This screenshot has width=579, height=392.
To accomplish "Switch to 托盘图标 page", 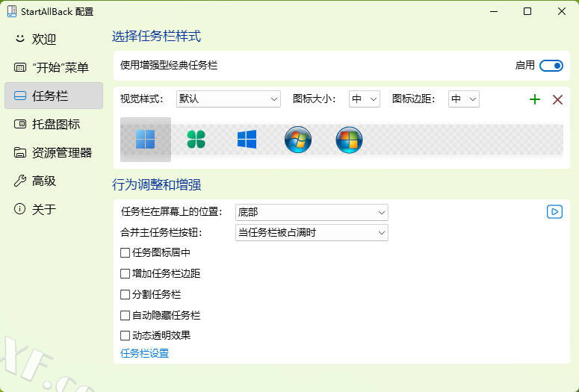I will [54, 124].
